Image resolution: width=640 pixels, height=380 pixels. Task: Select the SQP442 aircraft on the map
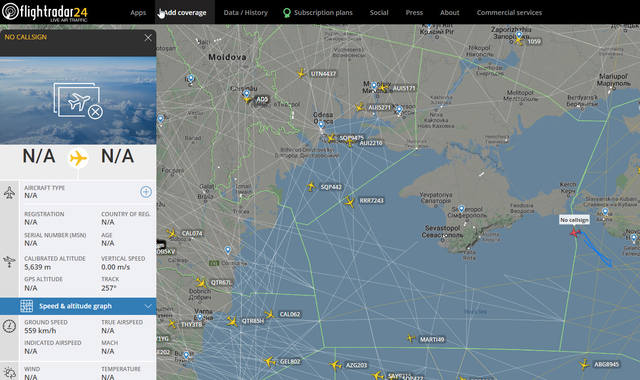click(x=311, y=187)
